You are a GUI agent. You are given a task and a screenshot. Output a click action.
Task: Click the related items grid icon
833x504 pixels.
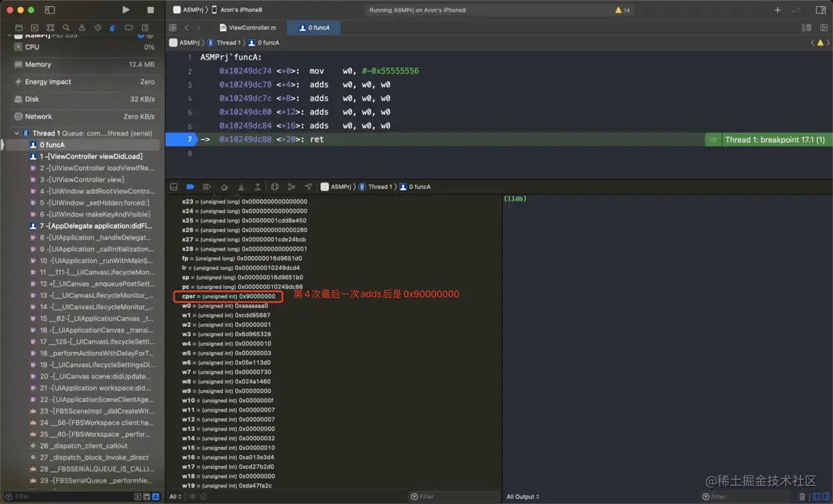[x=173, y=28]
